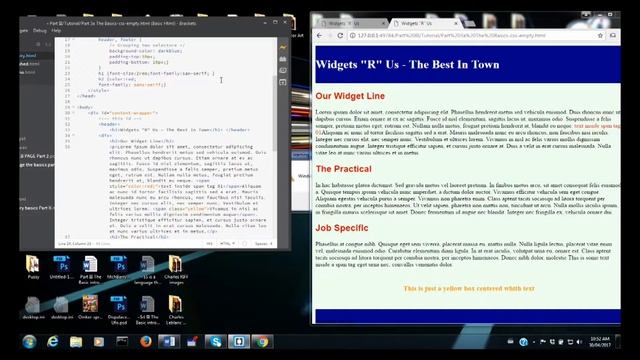The width and height of the screenshot is (640, 360).
Task: Open the Part III The Basic intro Word document
Action: [90, 269]
